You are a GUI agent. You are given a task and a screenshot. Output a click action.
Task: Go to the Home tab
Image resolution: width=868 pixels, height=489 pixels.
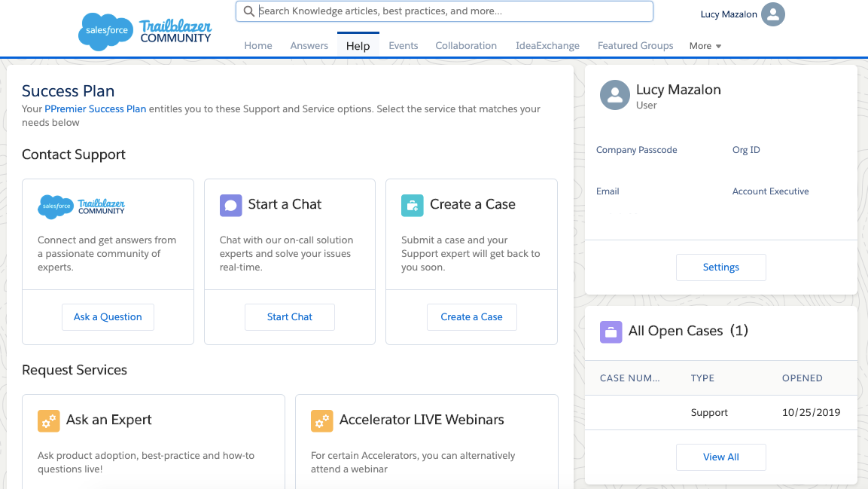tap(258, 46)
